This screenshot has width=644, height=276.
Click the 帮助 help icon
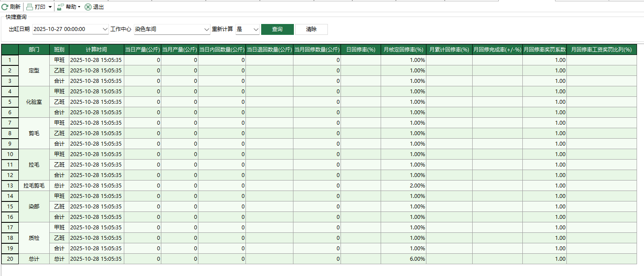point(61,7)
